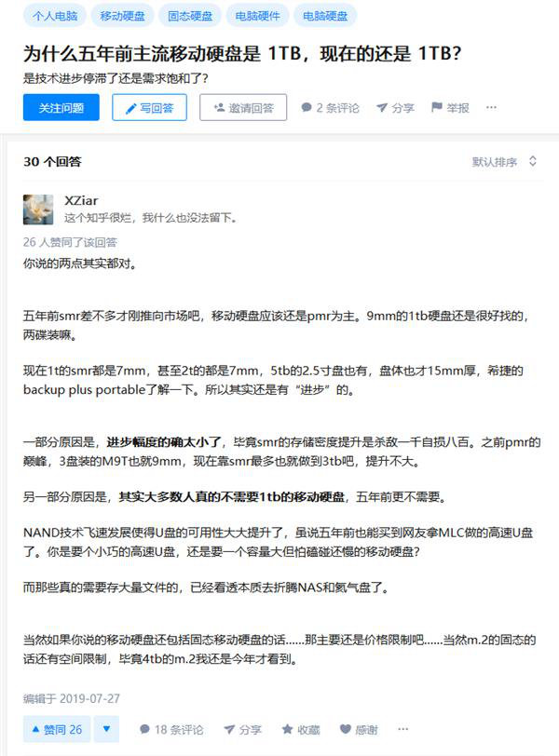Open XZiar's profile avatar
This screenshot has width=559, height=756.
pos(38,209)
